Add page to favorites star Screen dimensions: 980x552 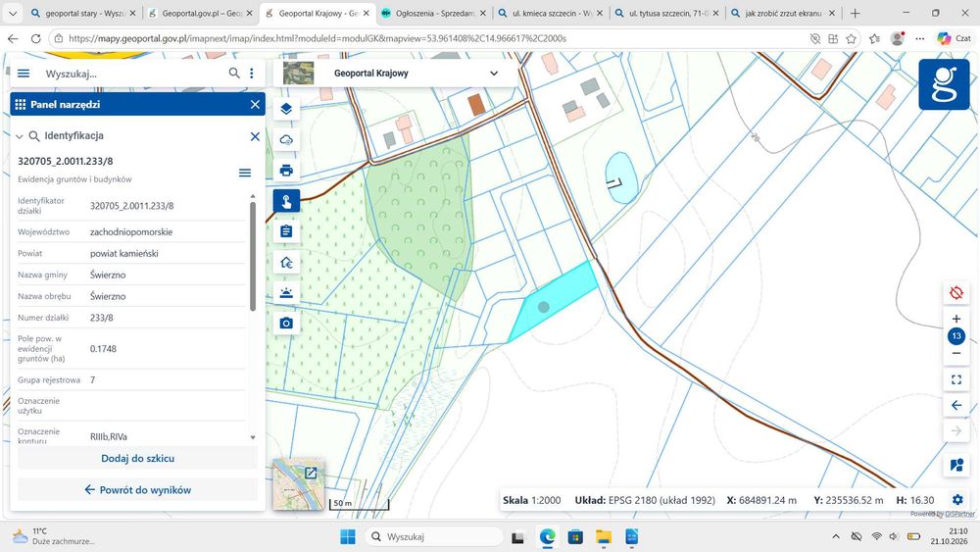click(851, 39)
